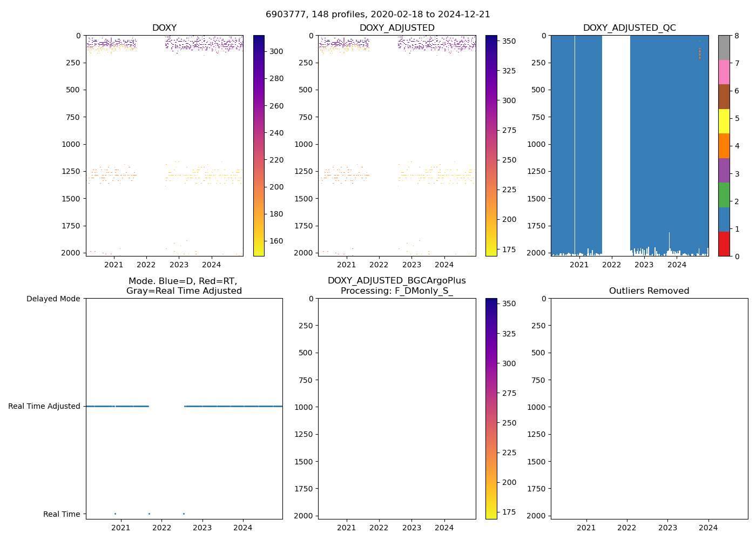Click the 'Real Time Adjusted' axis label
The width and height of the screenshot is (756, 540).
pos(44,406)
